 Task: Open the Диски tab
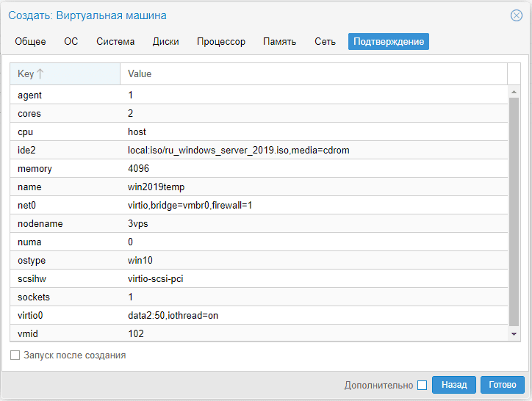click(165, 41)
